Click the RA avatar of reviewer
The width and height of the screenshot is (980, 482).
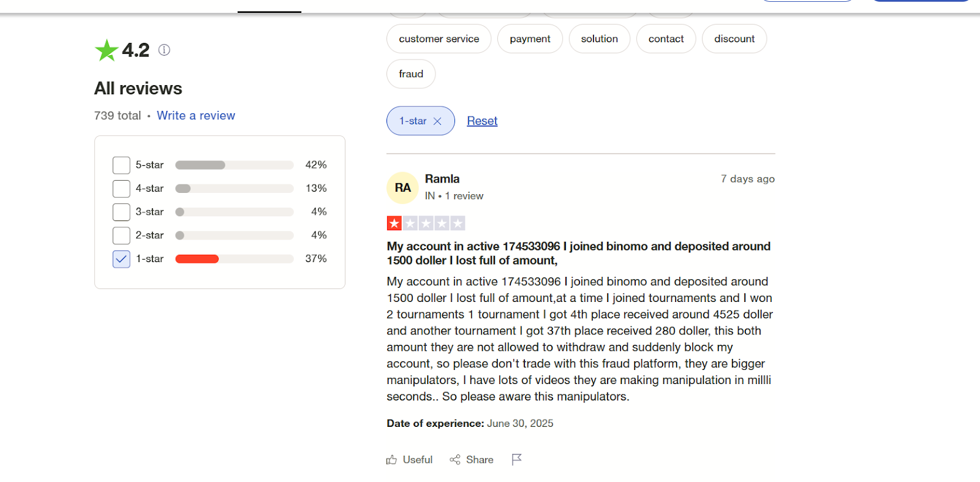coord(402,187)
